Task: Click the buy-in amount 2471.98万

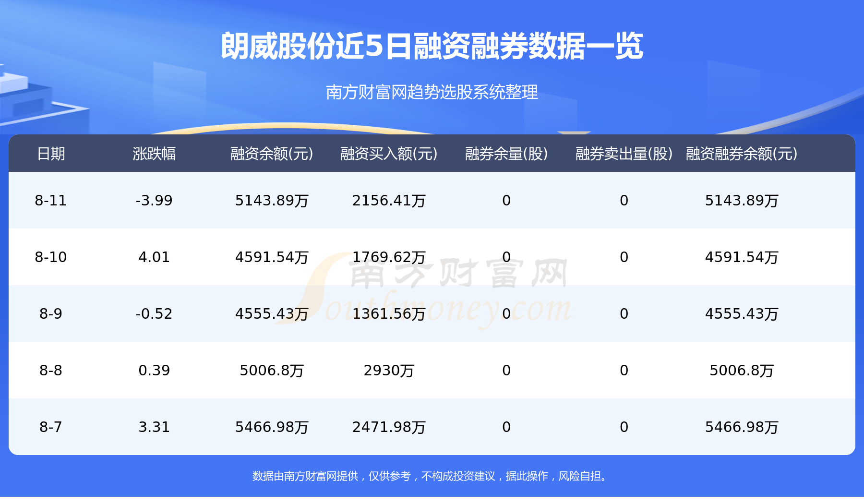Action: coord(389,427)
